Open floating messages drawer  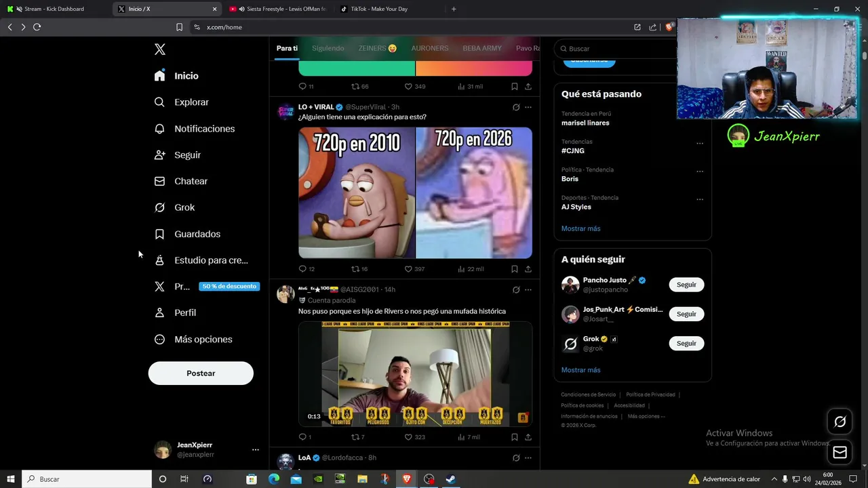(840, 452)
